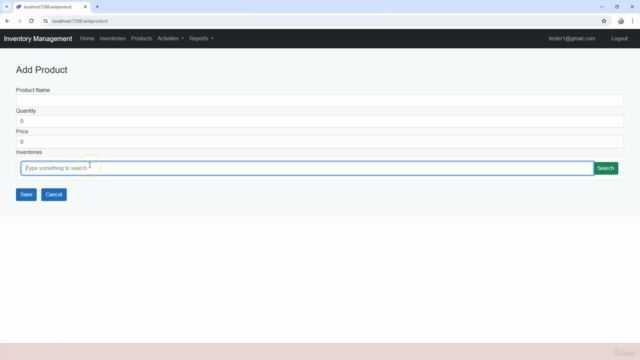Click the Inventories field label
640x360 pixels.
click(29, 152)
